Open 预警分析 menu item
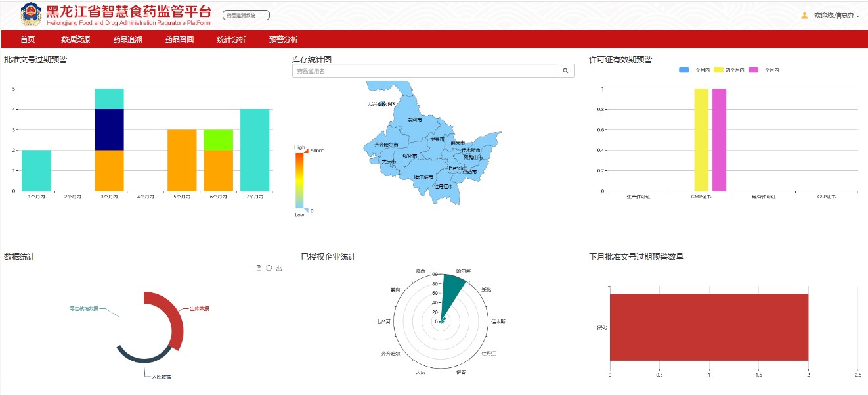The image size is (868, 395). pyautogui.click(x=284, y=39)
